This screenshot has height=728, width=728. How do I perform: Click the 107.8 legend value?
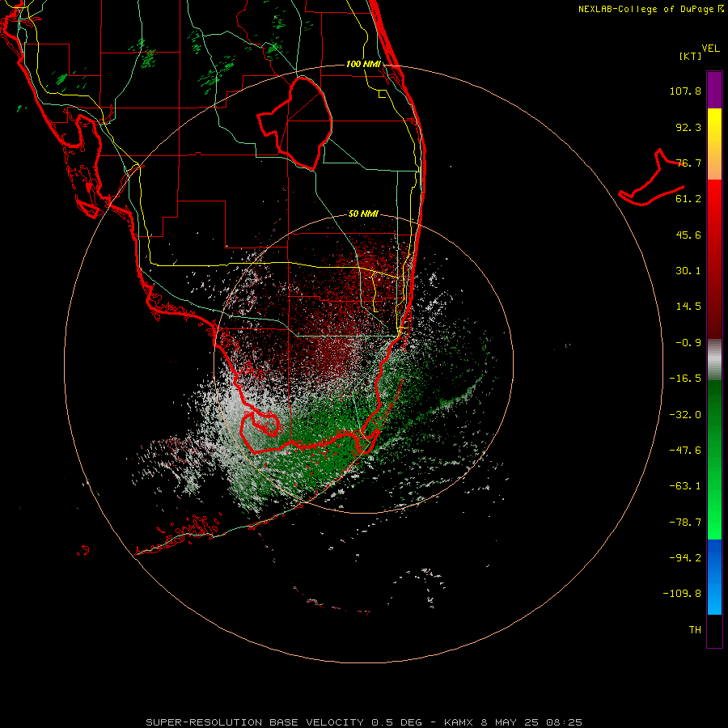685,91
